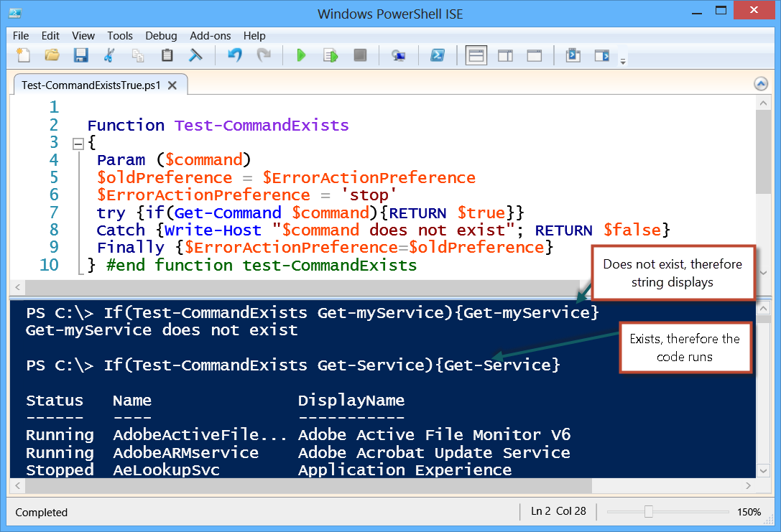Click the 150% zoom level value

click(x=749, y=512)
